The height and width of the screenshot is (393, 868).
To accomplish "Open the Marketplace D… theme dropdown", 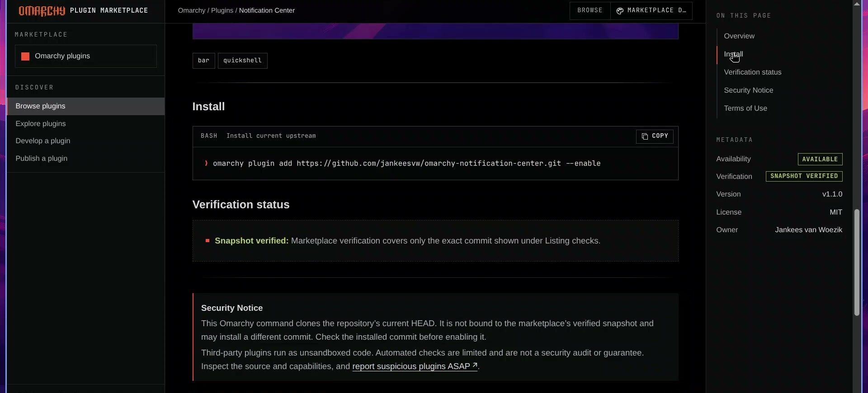I will (651, 10).
